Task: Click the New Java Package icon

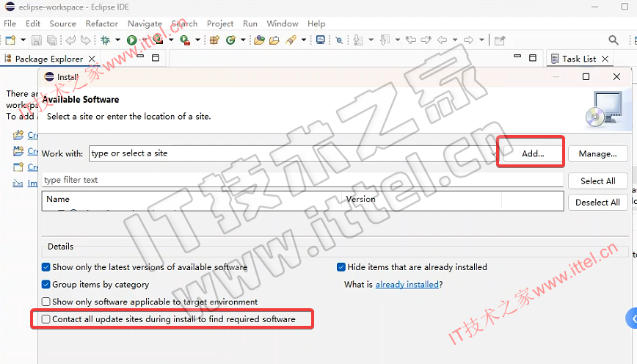Action: coord(214,40)
